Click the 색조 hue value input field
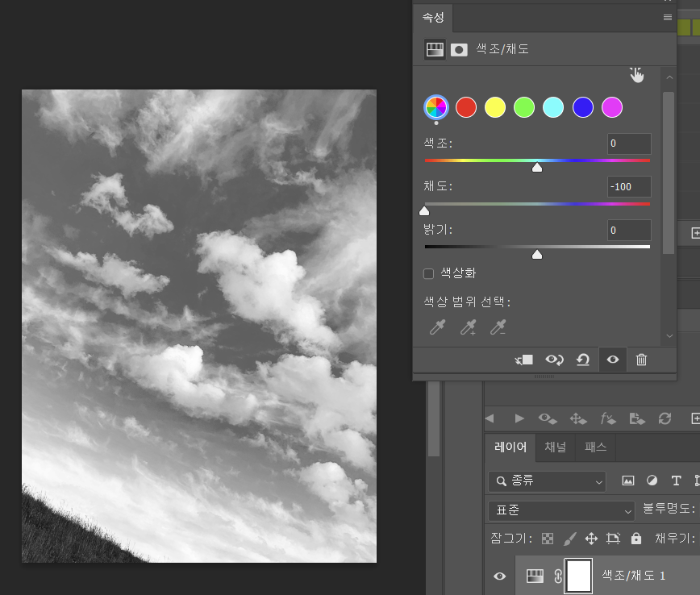 coord(628,144)
